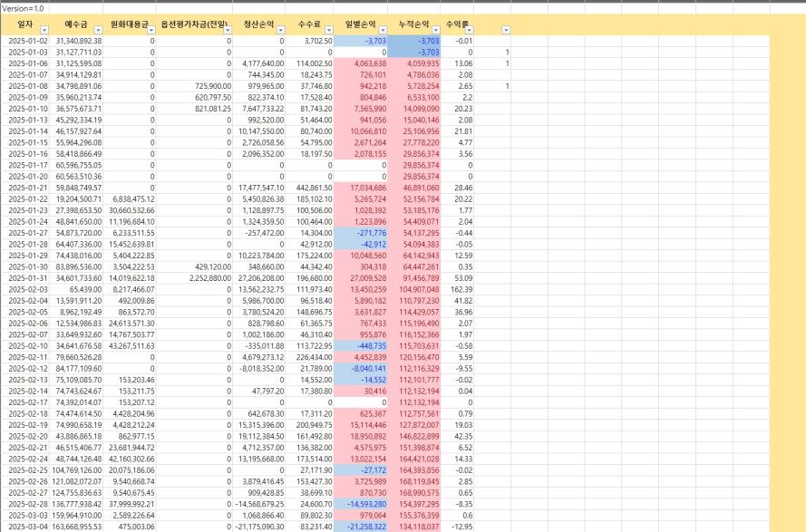Select the 원화대용금 value 6,838,475.12
This screenshot has width=806, height=532.
pyautogui.click(x=130, y=199)
